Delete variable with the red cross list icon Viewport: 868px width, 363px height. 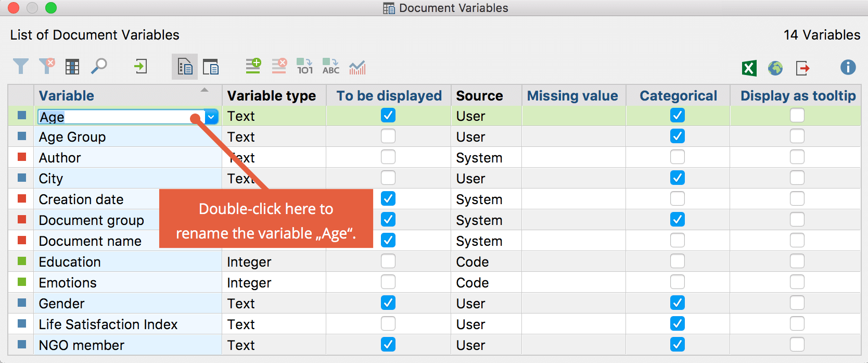pyautogui.click(x=279, y=66)
